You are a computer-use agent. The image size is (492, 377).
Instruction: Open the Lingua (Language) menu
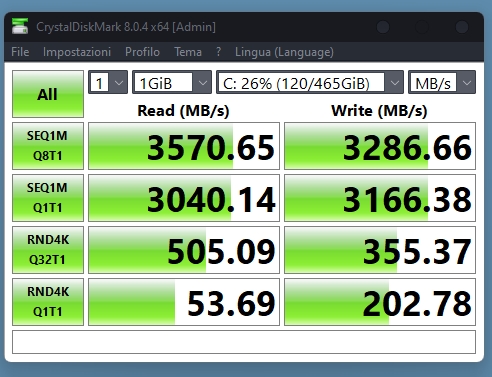click(x=284, y=52)
